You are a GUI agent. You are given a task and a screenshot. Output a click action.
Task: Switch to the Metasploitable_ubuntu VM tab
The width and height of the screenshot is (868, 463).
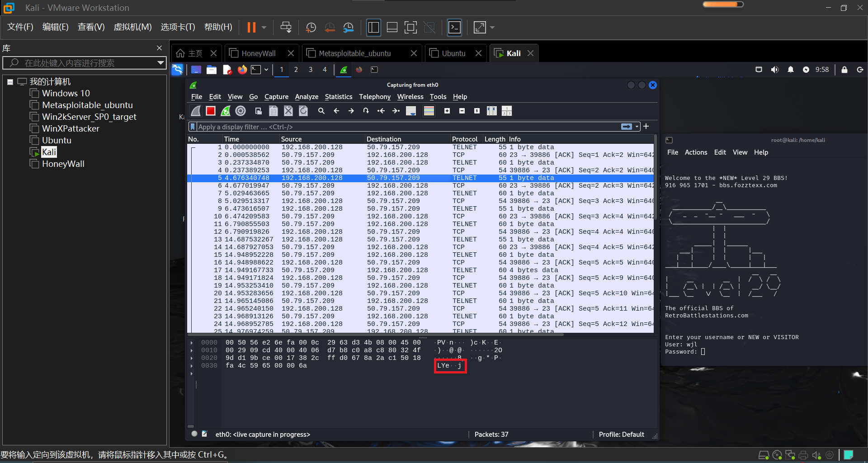(x=362, y=53)
